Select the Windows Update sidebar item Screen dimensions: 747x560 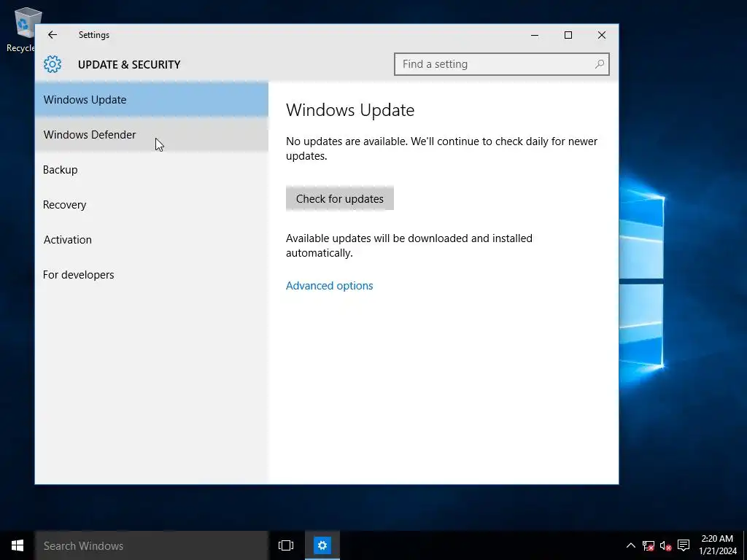[152, 99]
